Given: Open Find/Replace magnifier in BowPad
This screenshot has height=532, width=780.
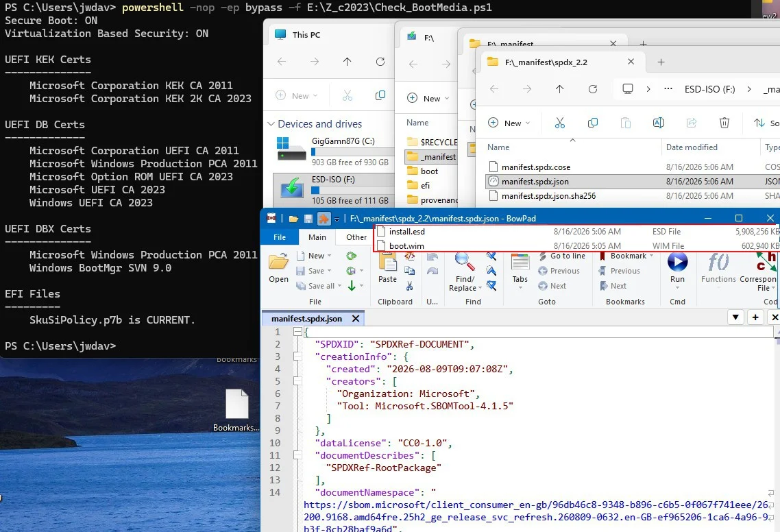Looking at the screenshot, I should click(465, 263).
